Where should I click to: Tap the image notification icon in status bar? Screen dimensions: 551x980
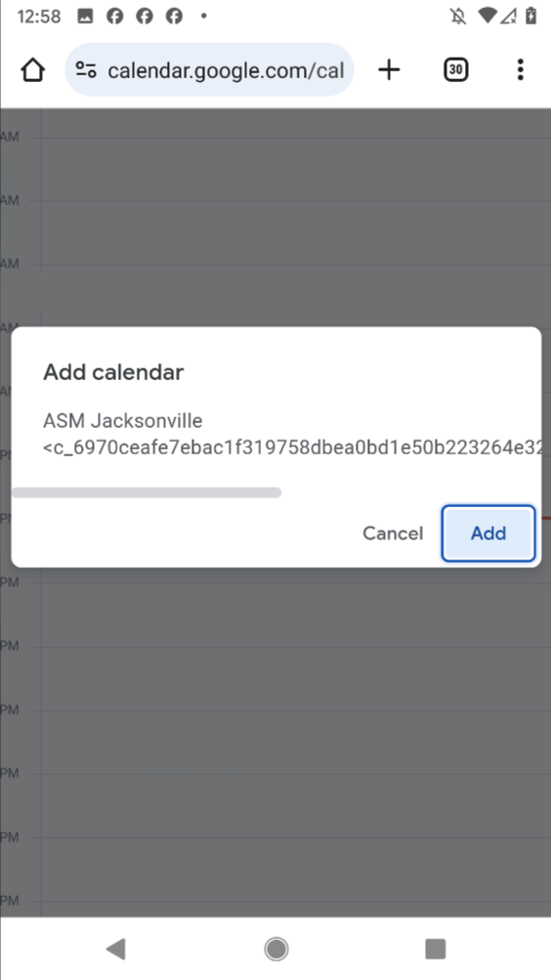pyautogui.click(x=85, y=17)
